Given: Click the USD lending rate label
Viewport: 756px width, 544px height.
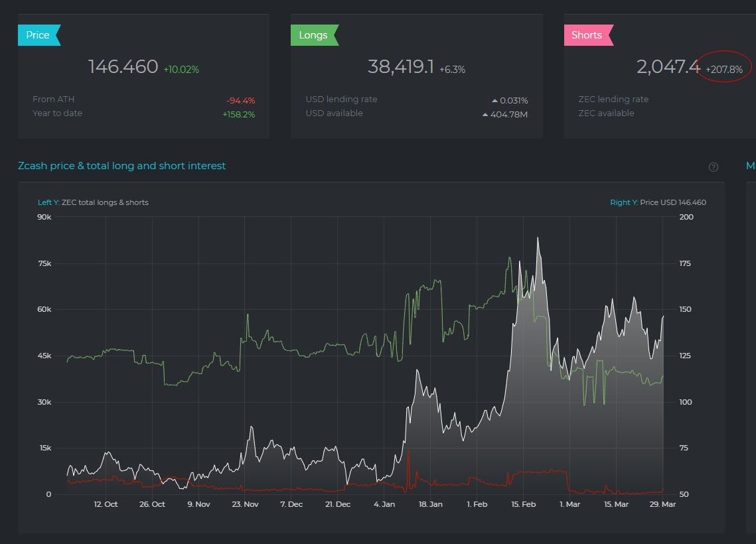Looking at the screenshot, I should pyautogui.click(x=341, y=100).
